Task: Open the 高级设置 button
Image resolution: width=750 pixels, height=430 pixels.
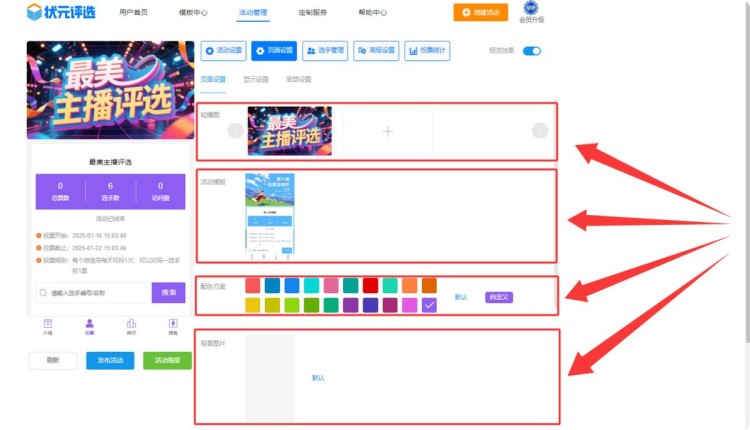Action: [x=376, y=51]
